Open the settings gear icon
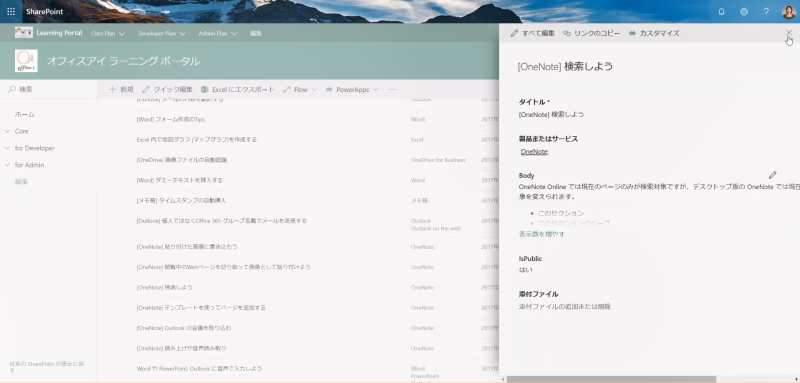Image resolution: width=800 pixels, height=383 pixels. click(744, 12)
